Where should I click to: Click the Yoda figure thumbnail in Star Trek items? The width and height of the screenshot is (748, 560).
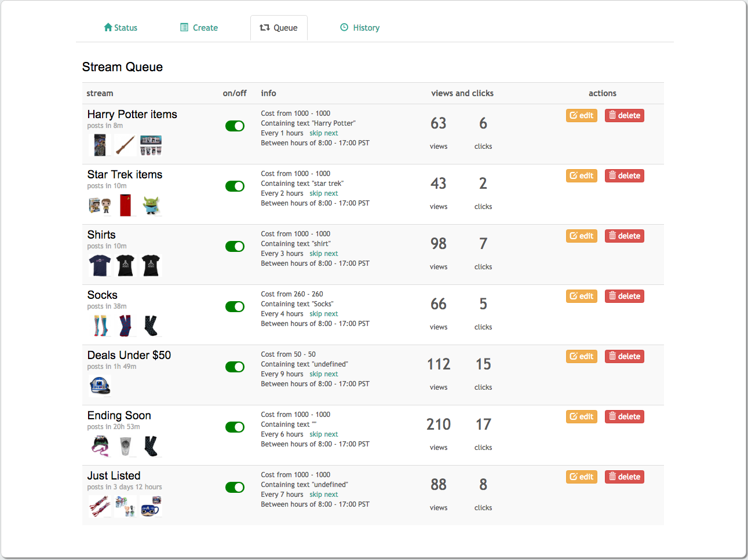point(151,205)
